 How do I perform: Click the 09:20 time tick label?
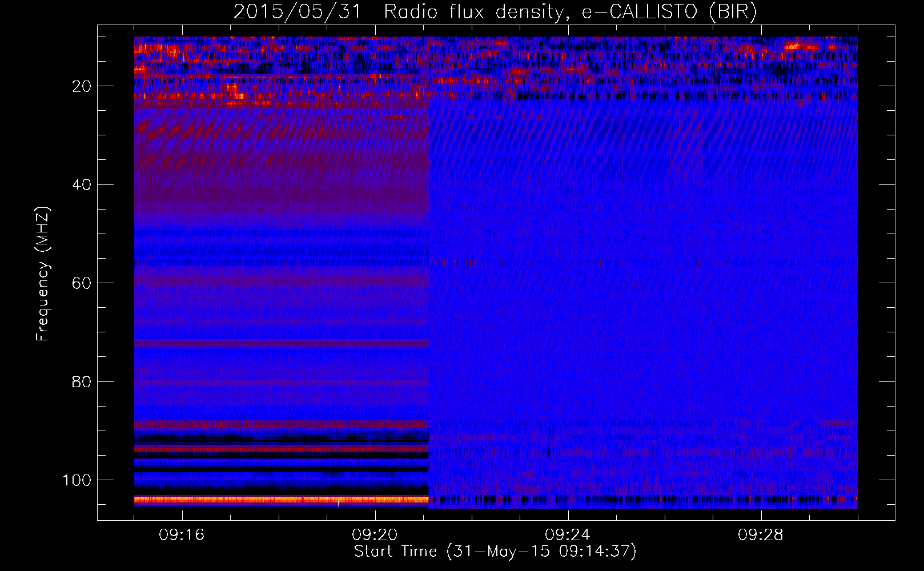tap(375, 535)
